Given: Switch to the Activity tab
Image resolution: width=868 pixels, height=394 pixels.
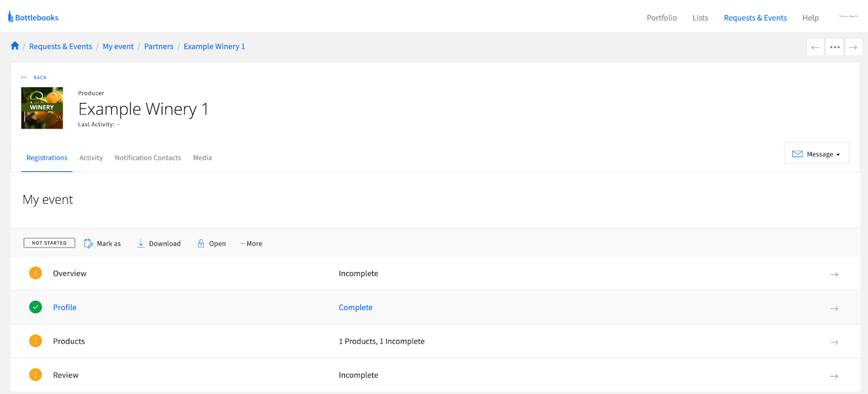Looking at the screenshot, I should pyautogui.click(x=91, y=158).
